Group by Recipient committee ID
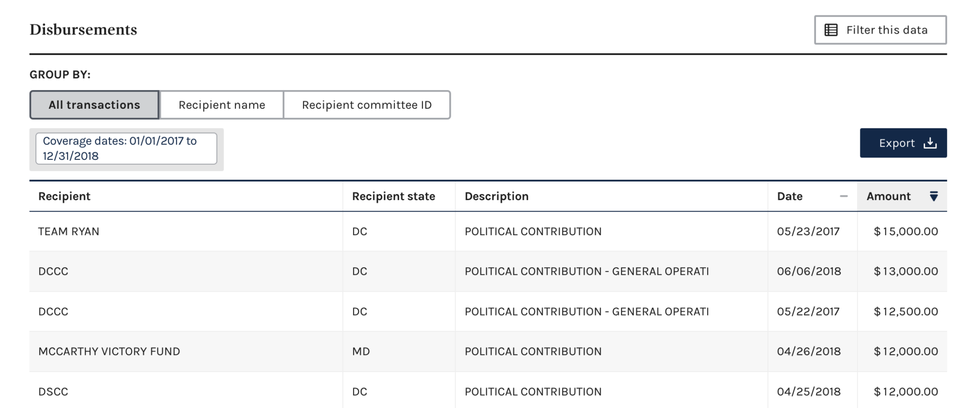980x408 pixels. click(x=367, y=105)
